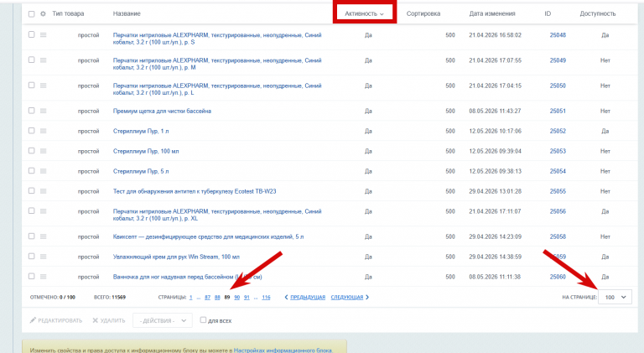Open ID link 25051

(x=558, y=111)
